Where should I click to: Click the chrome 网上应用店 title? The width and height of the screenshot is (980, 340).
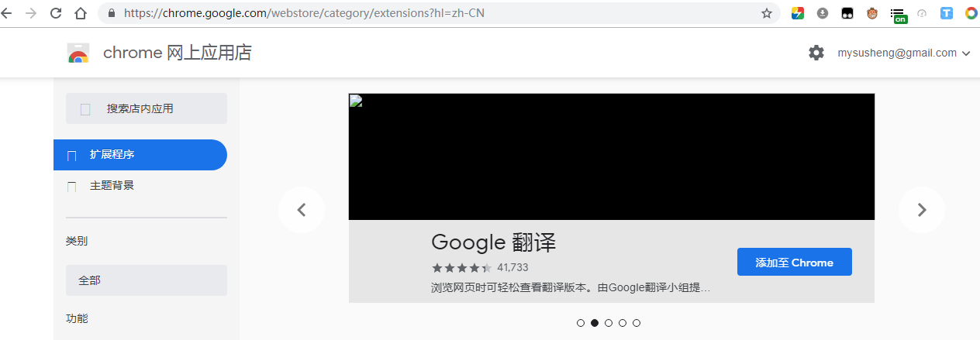coord(178,53)
